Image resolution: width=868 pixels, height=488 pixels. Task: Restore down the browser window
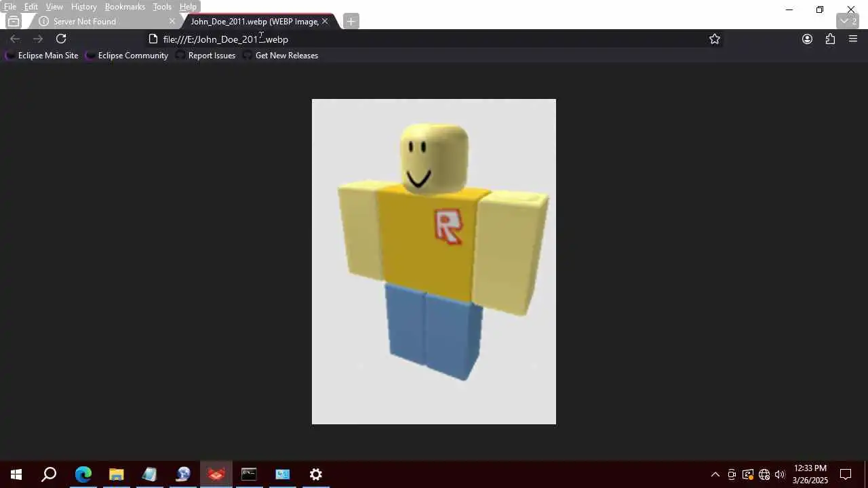tap(820, 9)
